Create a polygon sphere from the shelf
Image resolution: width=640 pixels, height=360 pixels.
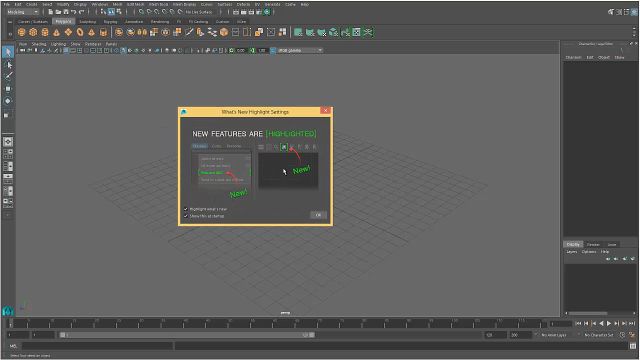[x=22, y=32]
